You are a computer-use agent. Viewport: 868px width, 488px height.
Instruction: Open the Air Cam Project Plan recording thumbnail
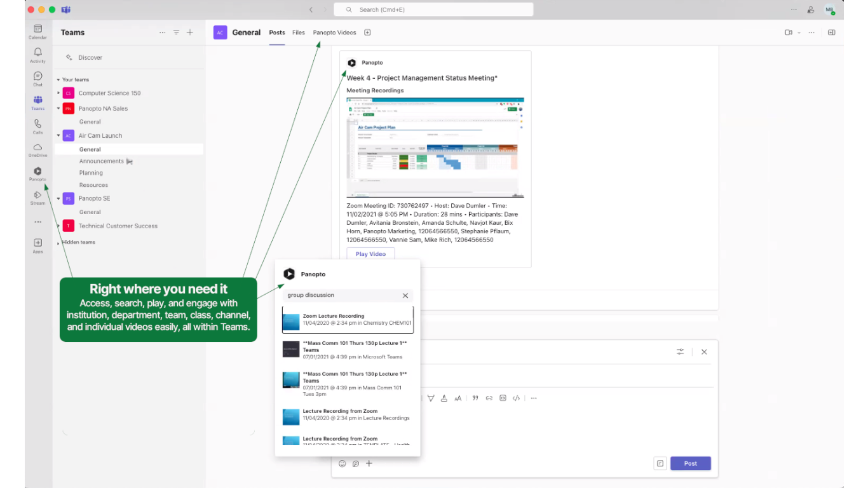point(435,148)
